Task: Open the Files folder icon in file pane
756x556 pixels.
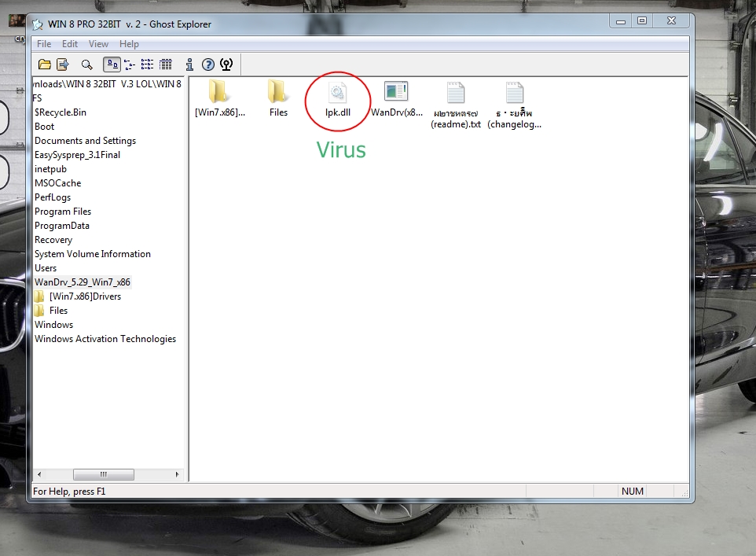Action: tap(278, 98)
